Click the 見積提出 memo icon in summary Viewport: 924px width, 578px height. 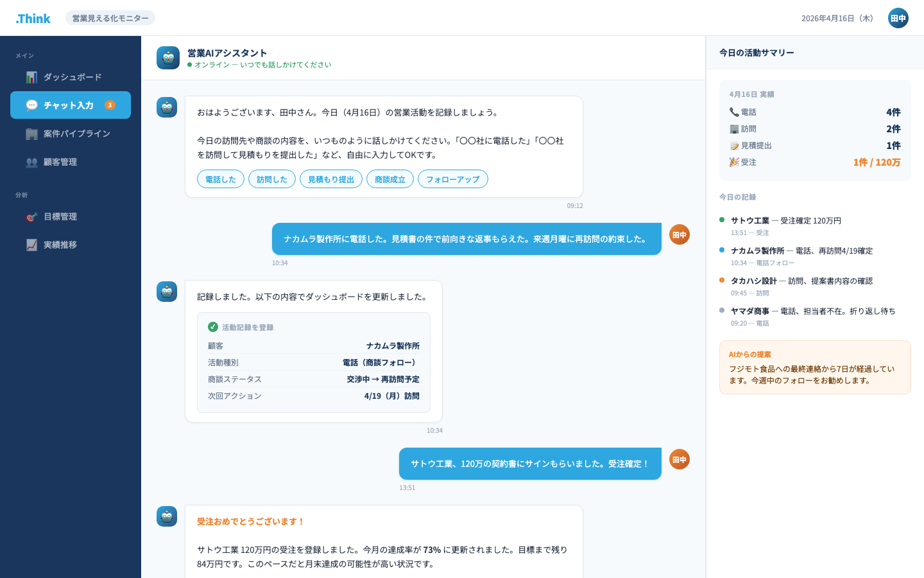click(734, 146)
